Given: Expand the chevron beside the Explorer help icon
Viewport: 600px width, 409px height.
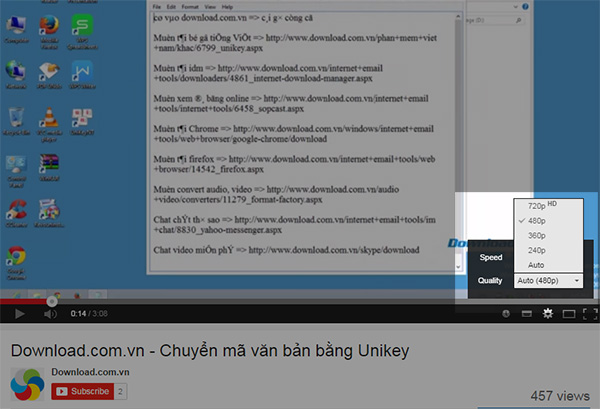Looking at the screenshot, I should coord(515,7).
